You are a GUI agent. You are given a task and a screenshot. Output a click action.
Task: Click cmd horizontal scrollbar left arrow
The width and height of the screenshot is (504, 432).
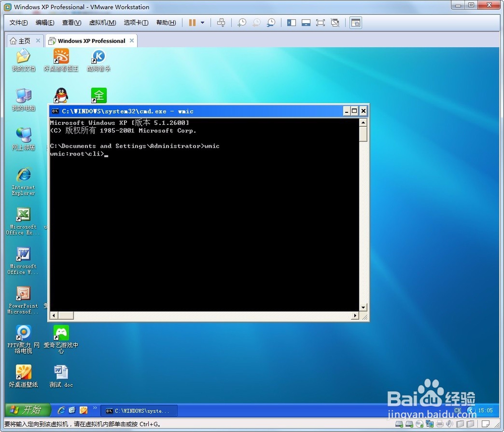(54, 315)
